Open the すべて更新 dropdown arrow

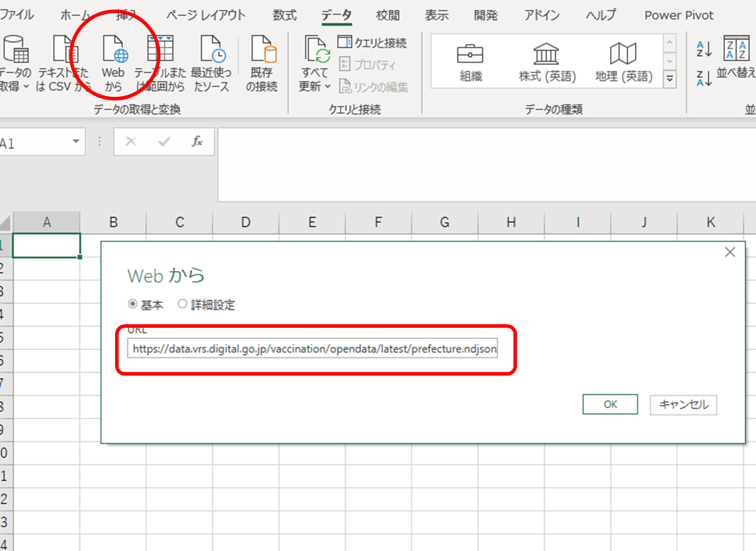tap(327, 86)
